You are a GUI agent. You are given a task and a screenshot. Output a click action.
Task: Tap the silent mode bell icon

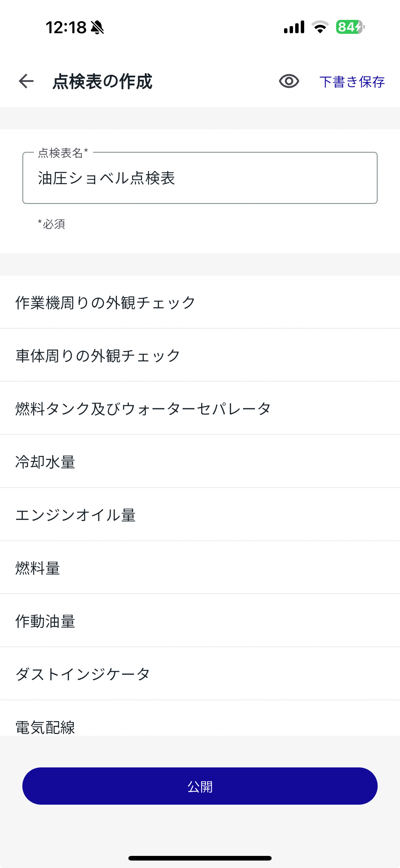pos(98,27)
